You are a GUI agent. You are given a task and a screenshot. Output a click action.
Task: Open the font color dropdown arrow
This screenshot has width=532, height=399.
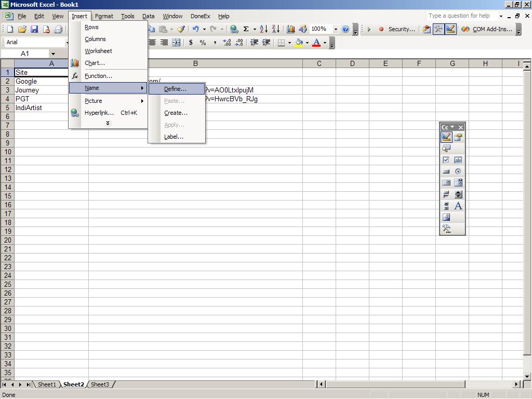325,43
